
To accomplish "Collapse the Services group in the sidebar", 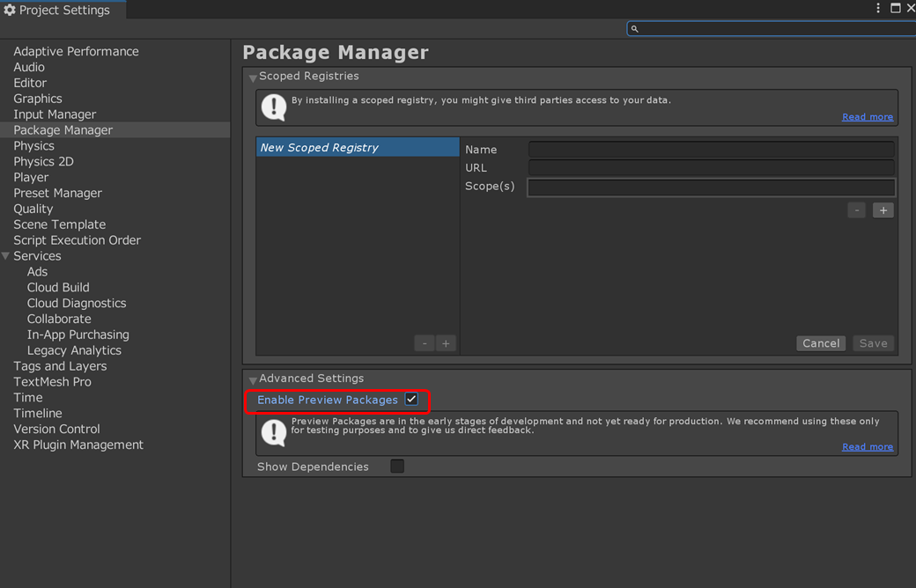I will (7, 255).
